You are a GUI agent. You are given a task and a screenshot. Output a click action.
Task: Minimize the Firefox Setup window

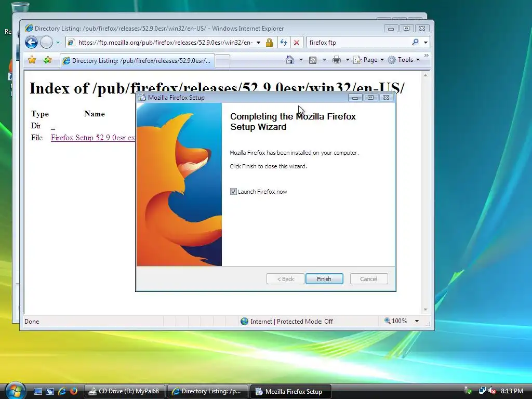(x=355, y=98)
